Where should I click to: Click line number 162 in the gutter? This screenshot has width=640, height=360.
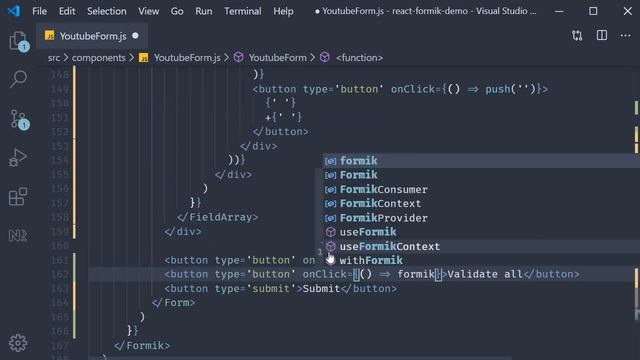60,274
